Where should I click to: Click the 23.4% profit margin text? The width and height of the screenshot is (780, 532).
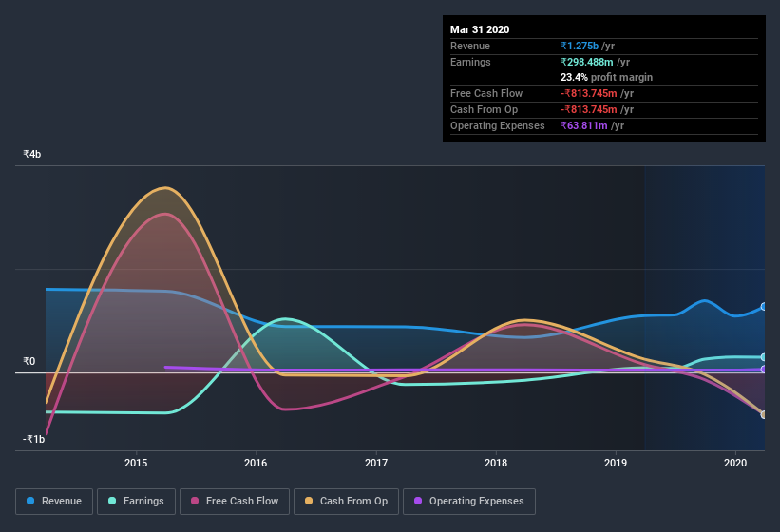coord(606,78)
